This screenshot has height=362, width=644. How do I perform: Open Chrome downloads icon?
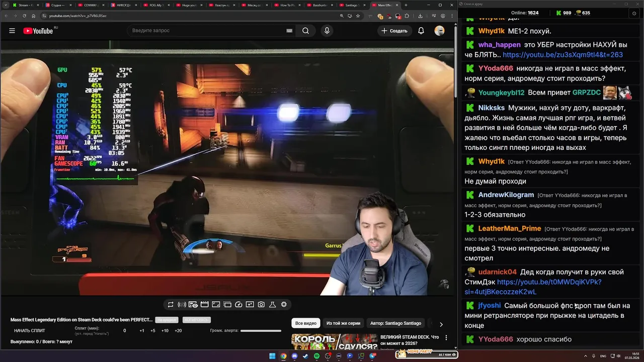(x=420, y=16)
